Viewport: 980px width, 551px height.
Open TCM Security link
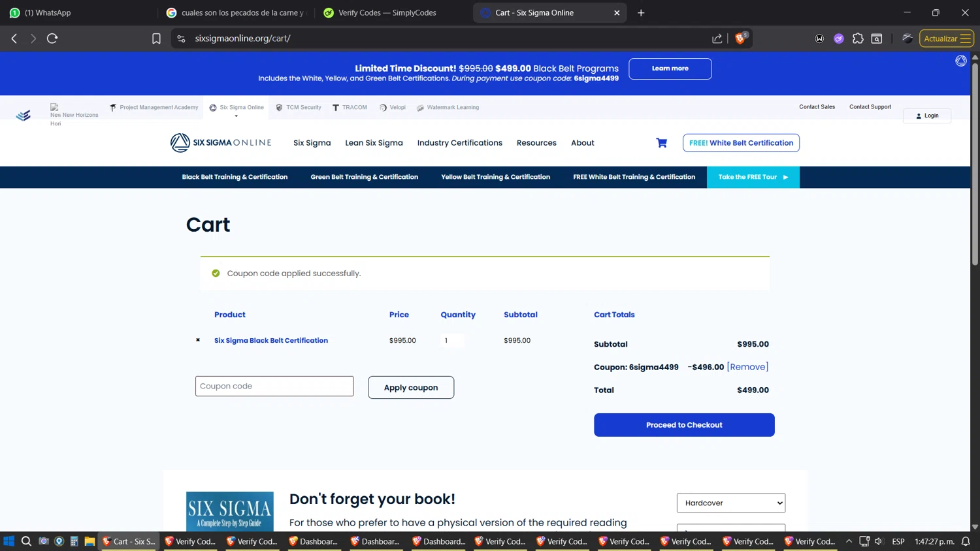[299, 108]
